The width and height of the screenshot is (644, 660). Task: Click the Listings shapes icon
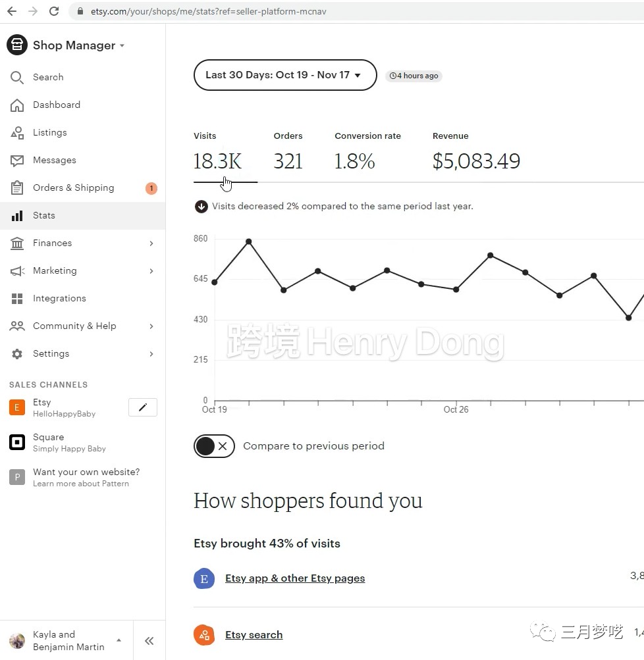pyautogui.click(x=17, y=133)
